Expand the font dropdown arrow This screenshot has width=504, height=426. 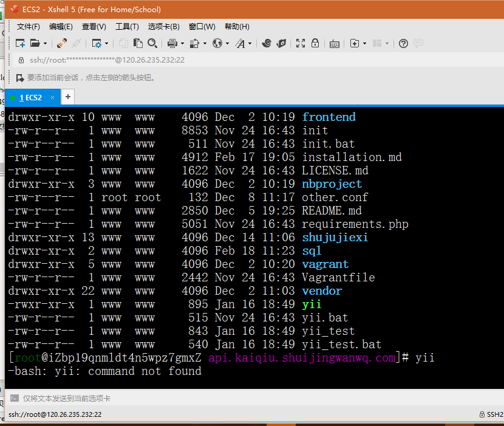point(249,43)
